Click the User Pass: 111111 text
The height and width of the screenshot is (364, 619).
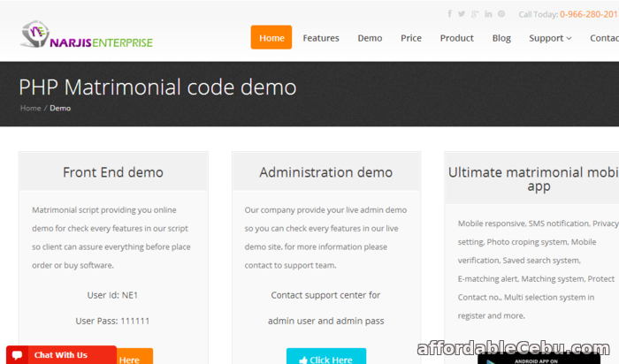pyautogui.click(x=112, y=321)
